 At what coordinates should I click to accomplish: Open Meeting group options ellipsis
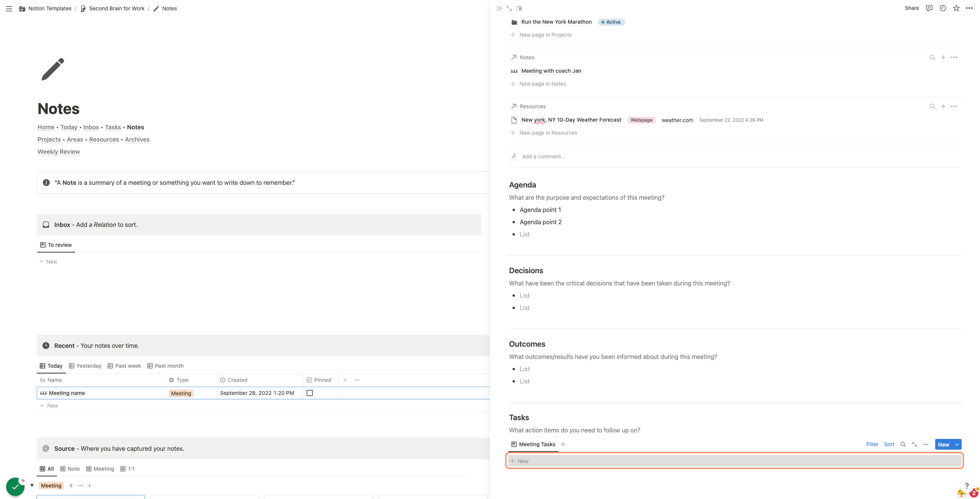pos(80,486)
